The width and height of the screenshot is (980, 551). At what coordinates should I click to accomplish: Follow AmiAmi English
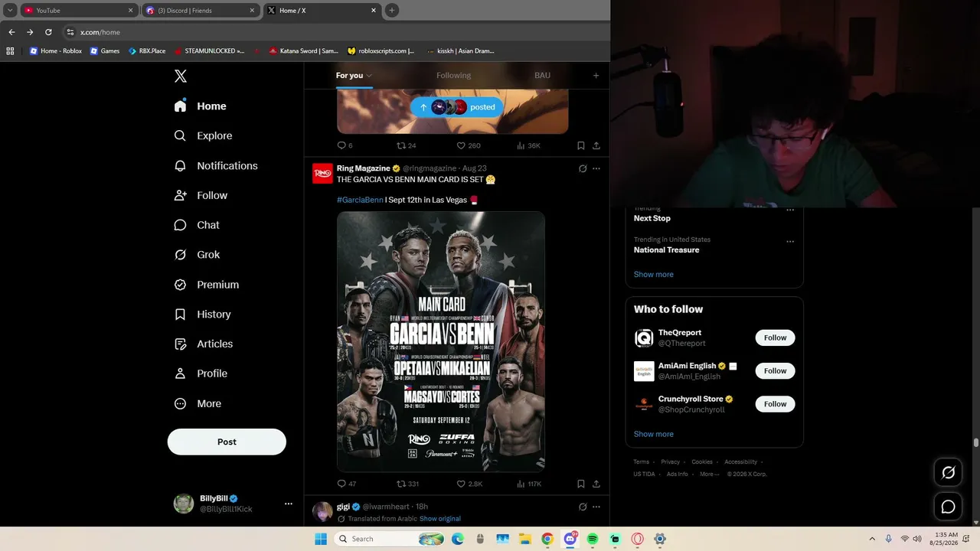[775, 370]
